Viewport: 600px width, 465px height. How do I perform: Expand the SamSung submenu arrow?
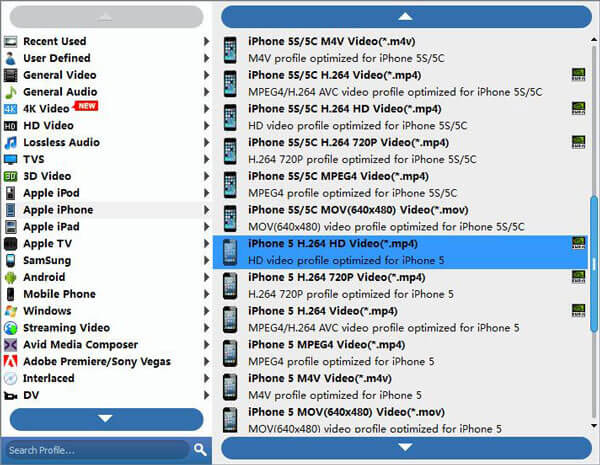(206, 260)
